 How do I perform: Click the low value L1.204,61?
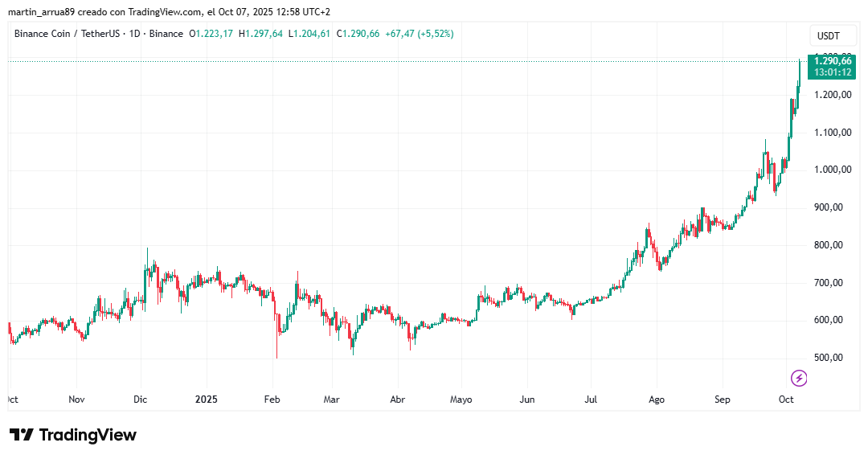click(x=311, y=34)
